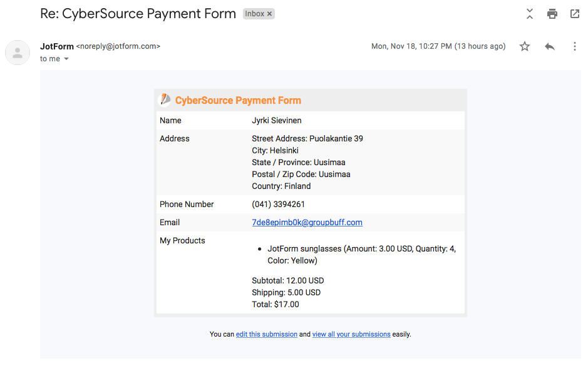Click the Inbox label tag
This screenshot has height=366, width=588.
(254, 14)
